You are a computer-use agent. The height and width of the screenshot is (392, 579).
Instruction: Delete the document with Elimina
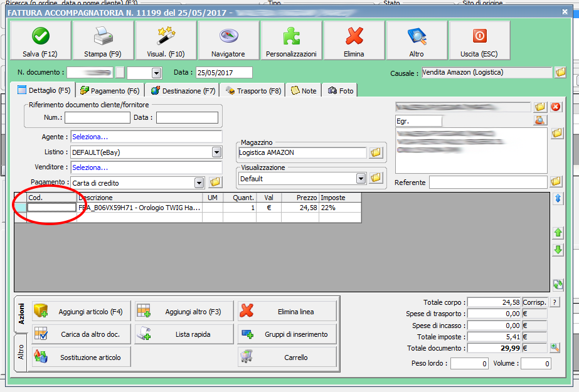coord(354,41)
